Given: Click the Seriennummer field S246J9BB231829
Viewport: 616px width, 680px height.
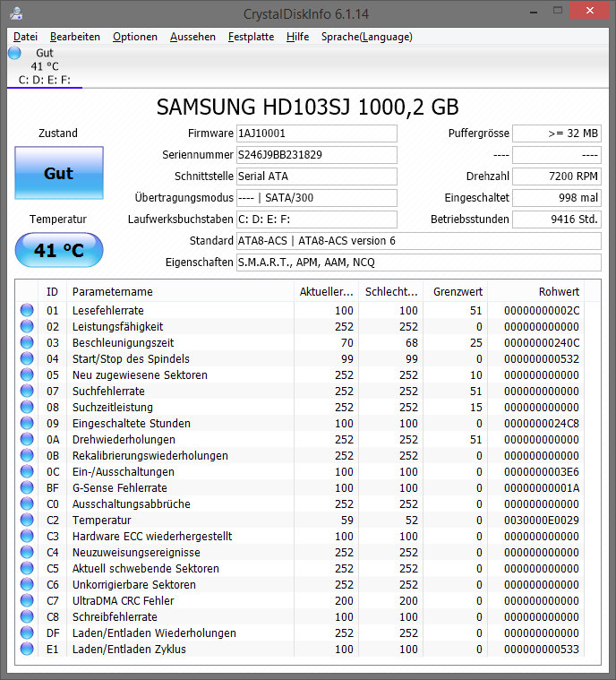Looking at the screenshot, I should tap(316, 155).
